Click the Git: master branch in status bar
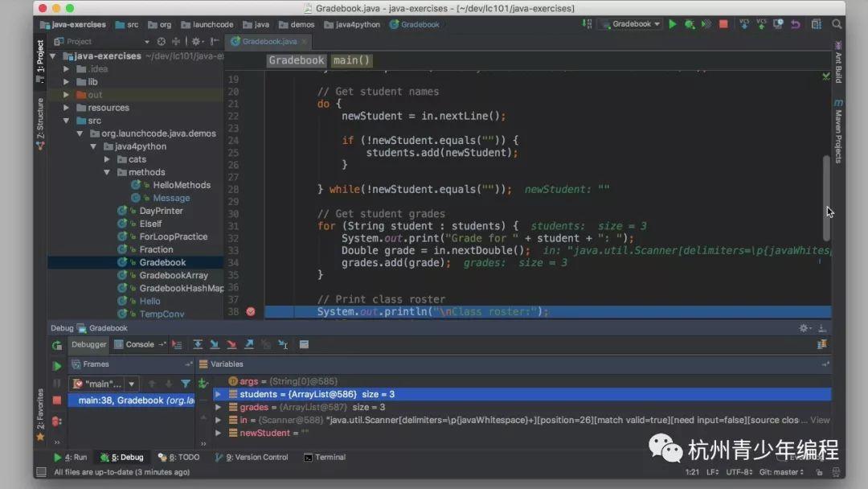Image resolution: width=868 pixels, height=489 pixels. (781, 472)
